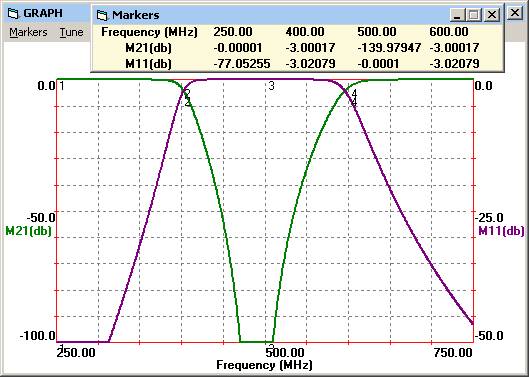
Task: Select marker 3 at top center of plot
Action: coord(272,86)
